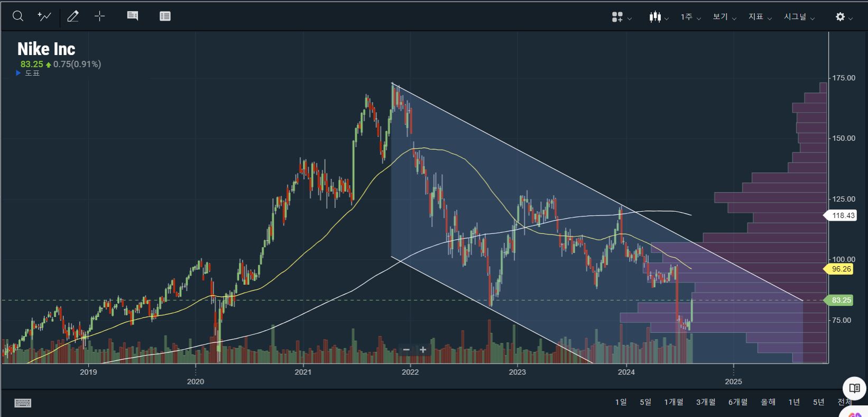This screenshot has height=417, width=868.
Task: Open the 보기 menu
Action: click(x=724, y=17)
